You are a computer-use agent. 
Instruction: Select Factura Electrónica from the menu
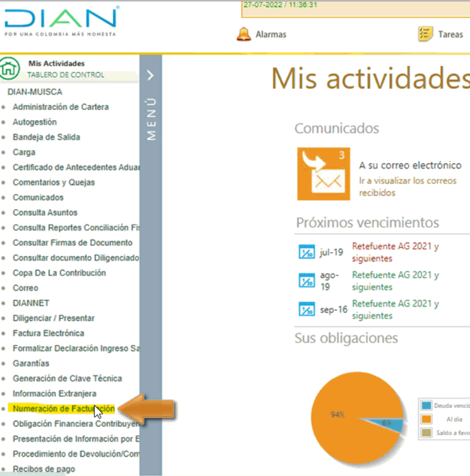48,333
